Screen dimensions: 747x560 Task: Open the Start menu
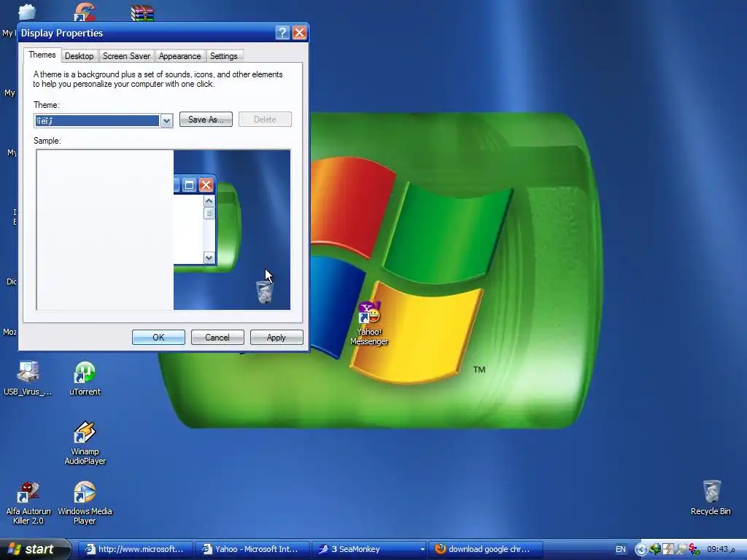34,549
